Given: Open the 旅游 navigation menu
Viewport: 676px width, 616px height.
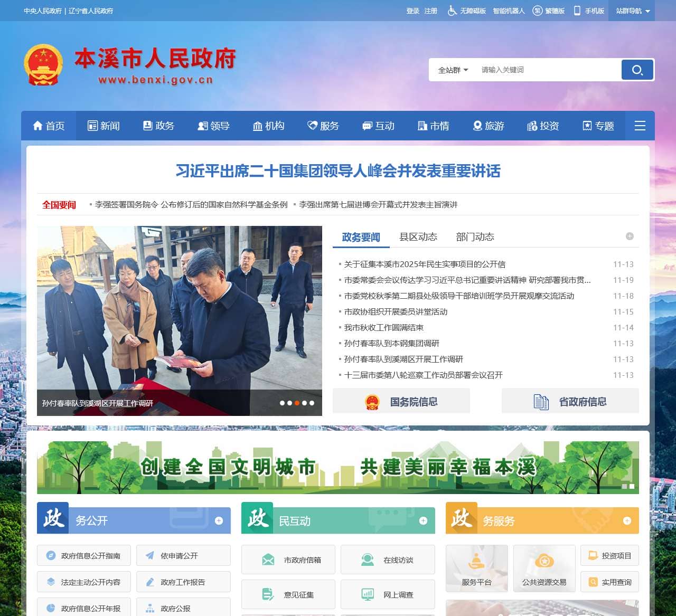Looking at the screenshot, I should tap(489, 126).
